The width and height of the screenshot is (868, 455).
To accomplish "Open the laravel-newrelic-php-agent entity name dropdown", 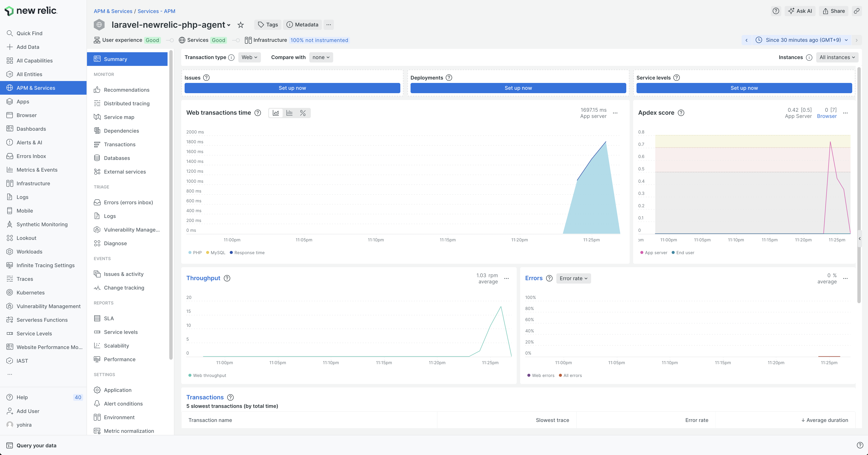I will pos(171,25).
